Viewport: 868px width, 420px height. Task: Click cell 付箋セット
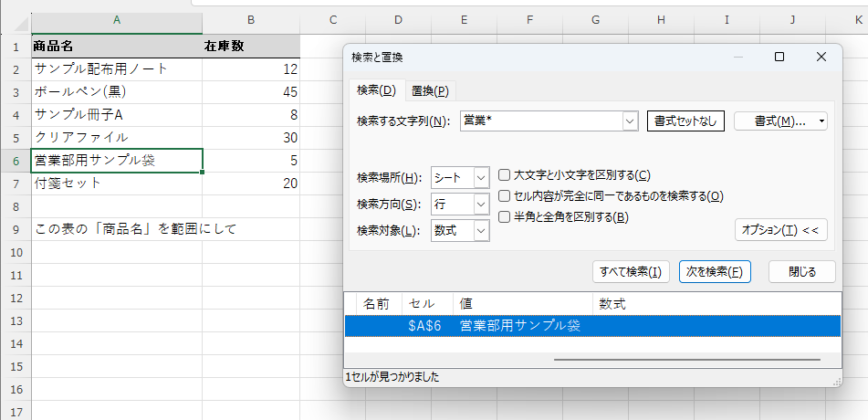117,184
